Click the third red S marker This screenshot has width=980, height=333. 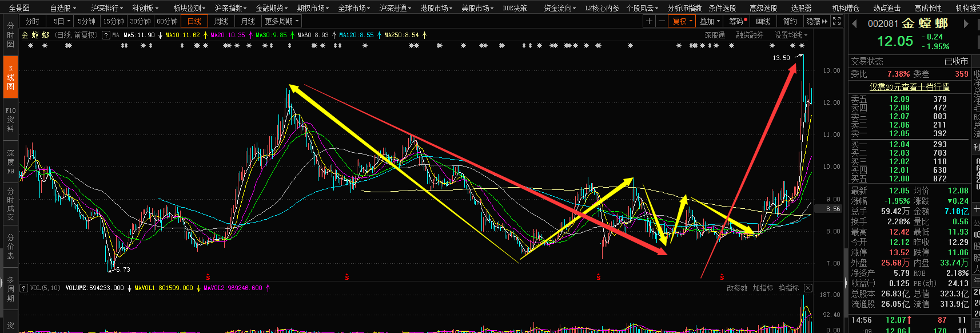click(598, 277)
